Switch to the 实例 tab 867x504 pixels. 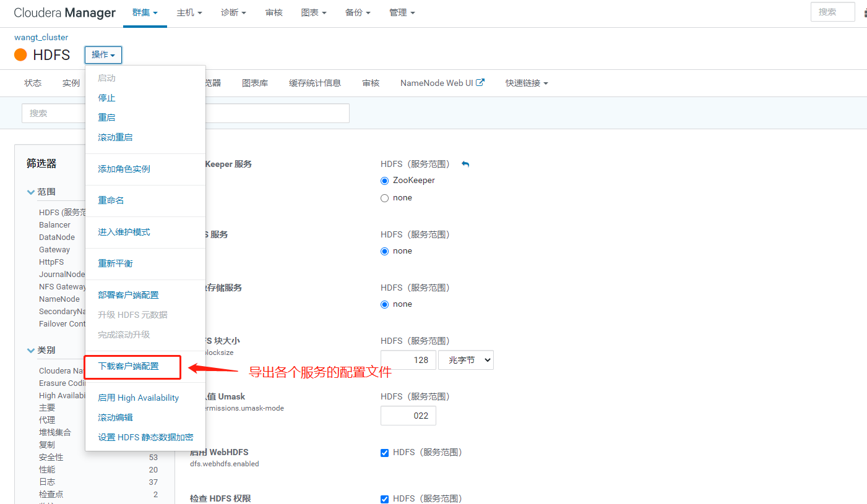coord(71,83)
